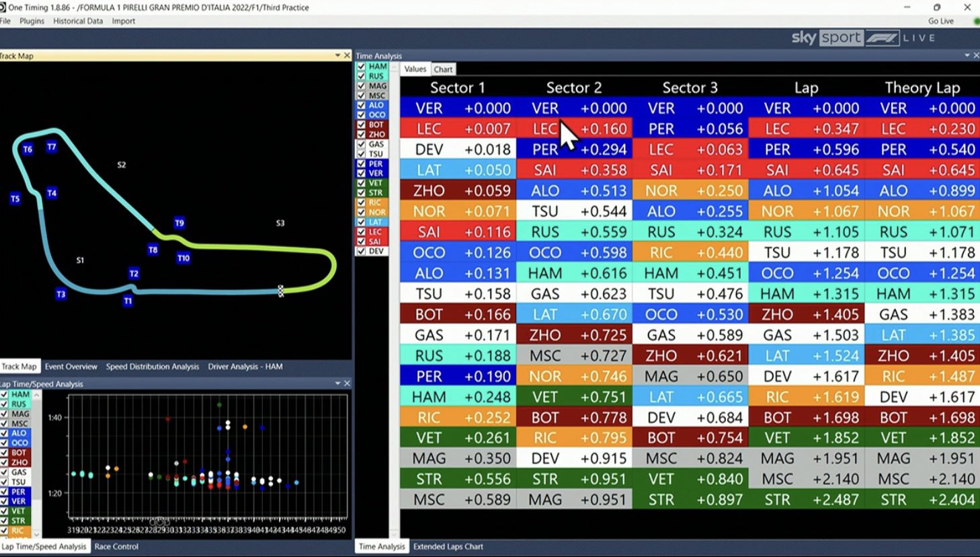980x557 pixels.
Task: Select the T8 turn marker on track map
Action: point(153,250)
